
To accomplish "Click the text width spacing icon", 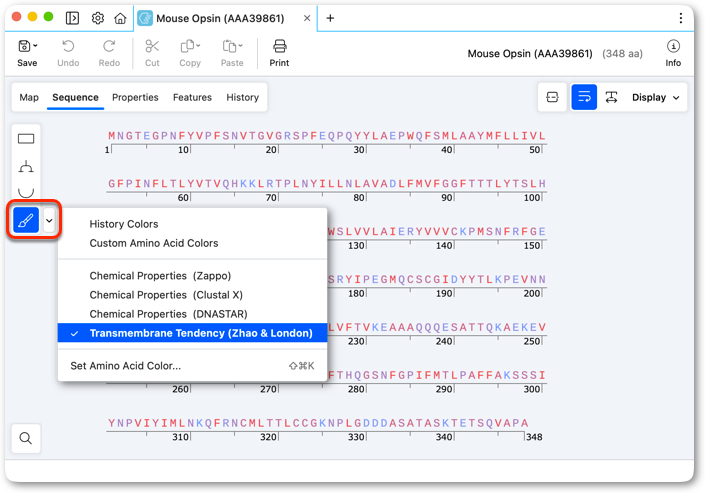I will tap(612, 97).
